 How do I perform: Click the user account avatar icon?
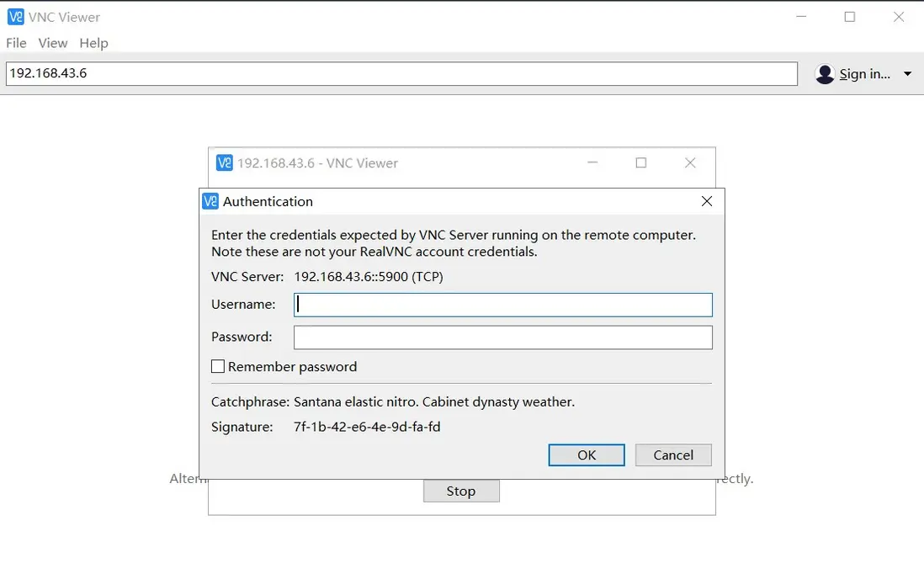click(825, 73)
